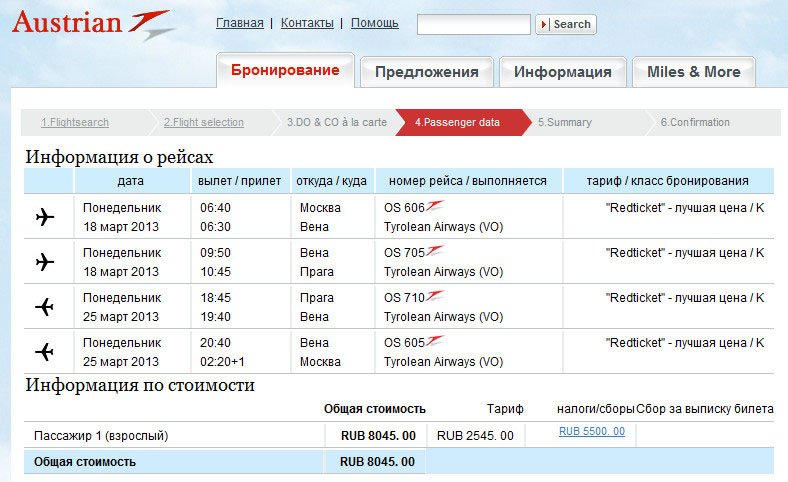Go back to step 1.Flightsearch
The height and width of the screenshot is (482, 788).
click(x=75, y=122)
